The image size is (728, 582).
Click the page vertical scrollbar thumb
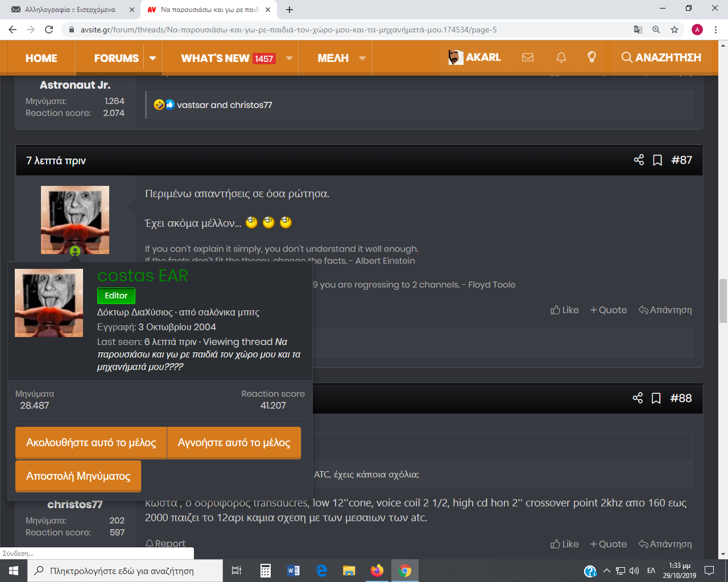point(723,301)
